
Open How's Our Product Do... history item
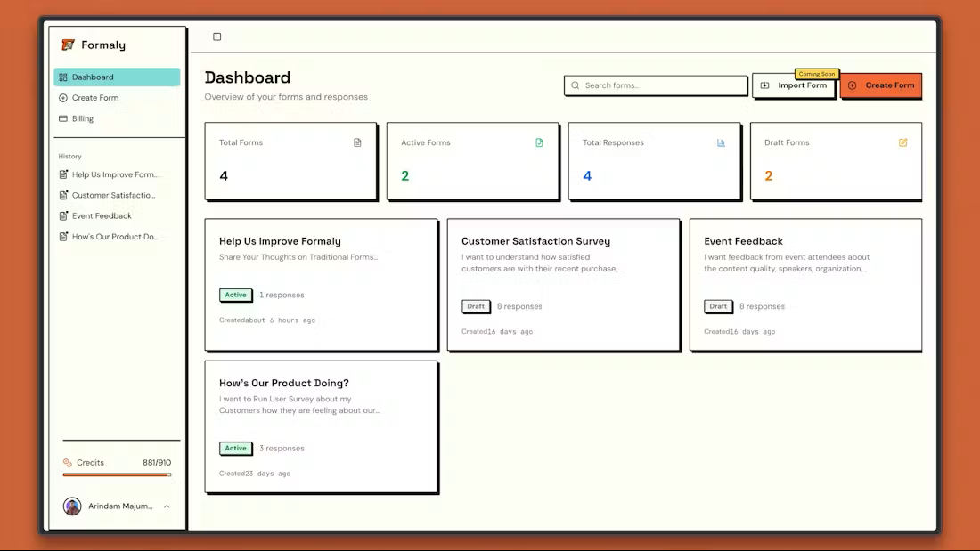[117, 236]
